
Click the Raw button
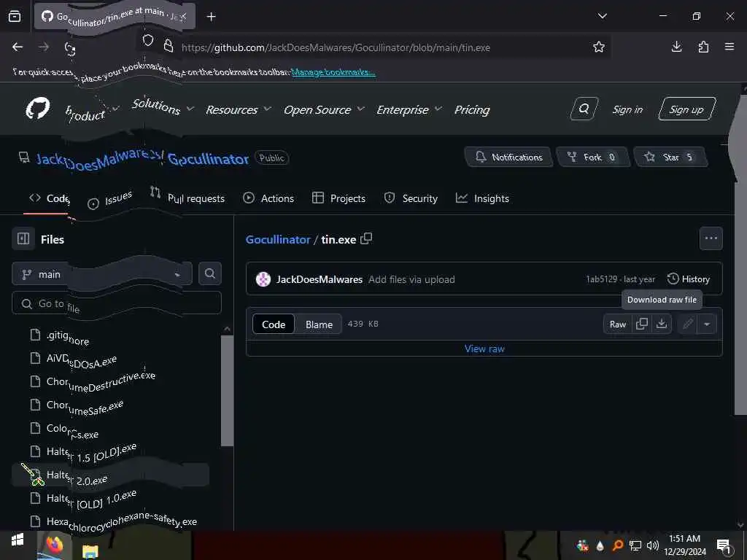pos(618,324)
